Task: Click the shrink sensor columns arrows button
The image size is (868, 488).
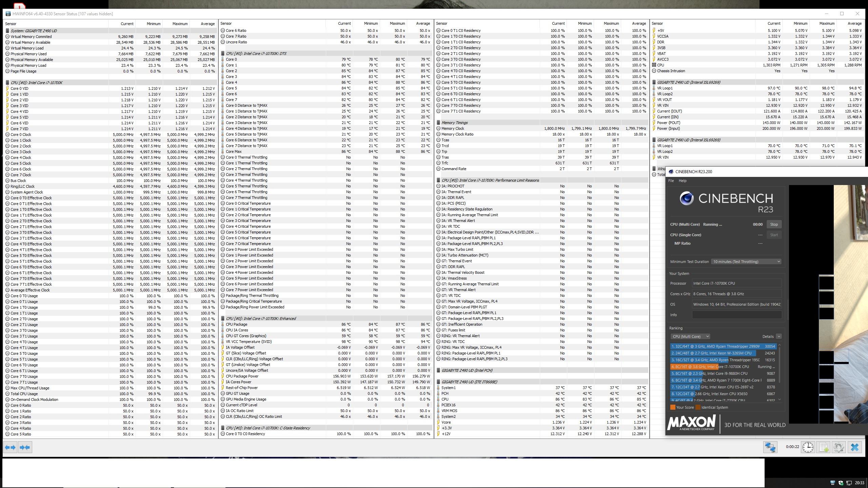Action: (25, 447)
